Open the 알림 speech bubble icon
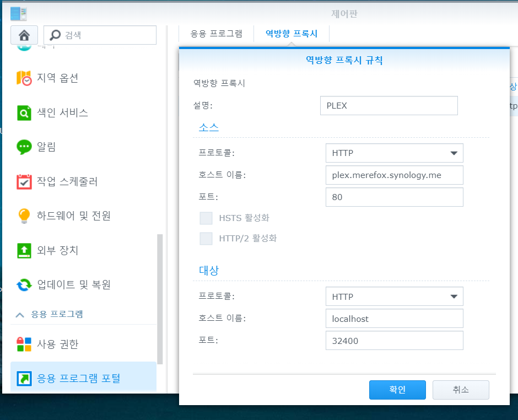The image size is (518, 420). tap(24, 147)
